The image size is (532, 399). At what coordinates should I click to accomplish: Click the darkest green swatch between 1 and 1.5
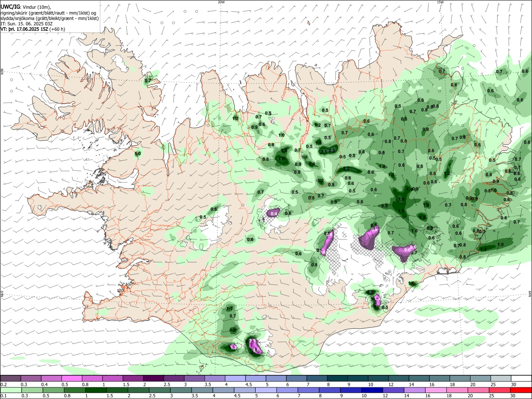click(96, 390)
